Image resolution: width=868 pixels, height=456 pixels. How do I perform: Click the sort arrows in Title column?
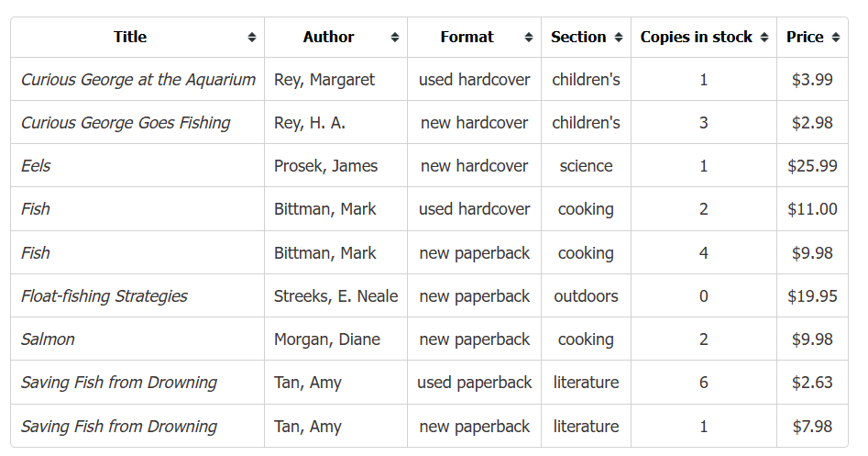[x=252, y=38]
